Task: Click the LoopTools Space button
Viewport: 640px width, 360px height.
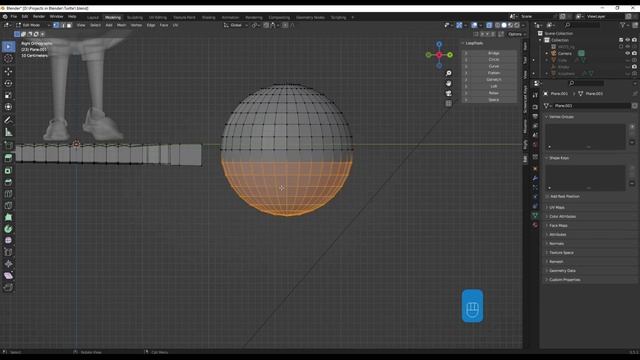Action: pos(493,100)
